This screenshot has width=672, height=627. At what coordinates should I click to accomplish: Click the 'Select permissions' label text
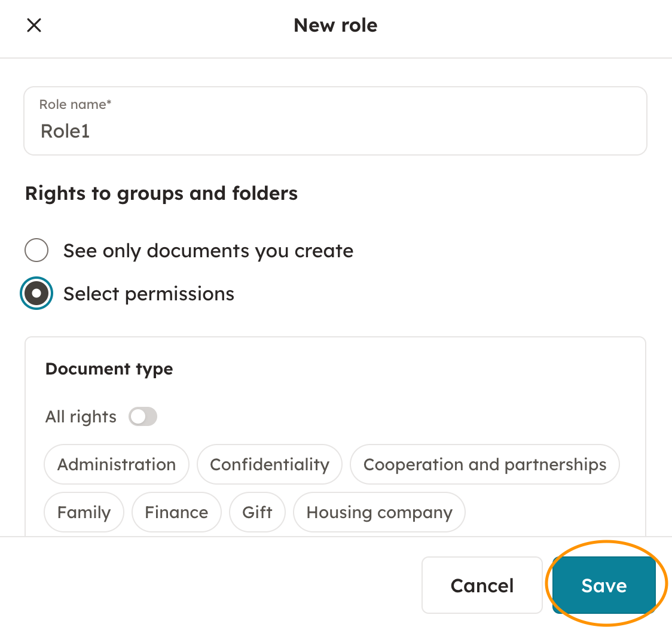click(149, 294)
